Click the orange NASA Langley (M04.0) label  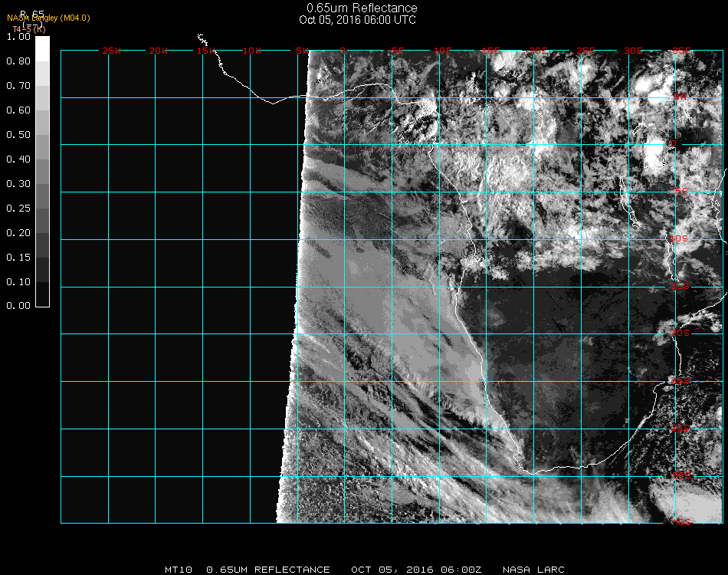pyautogui.click(x=48, y=18)
